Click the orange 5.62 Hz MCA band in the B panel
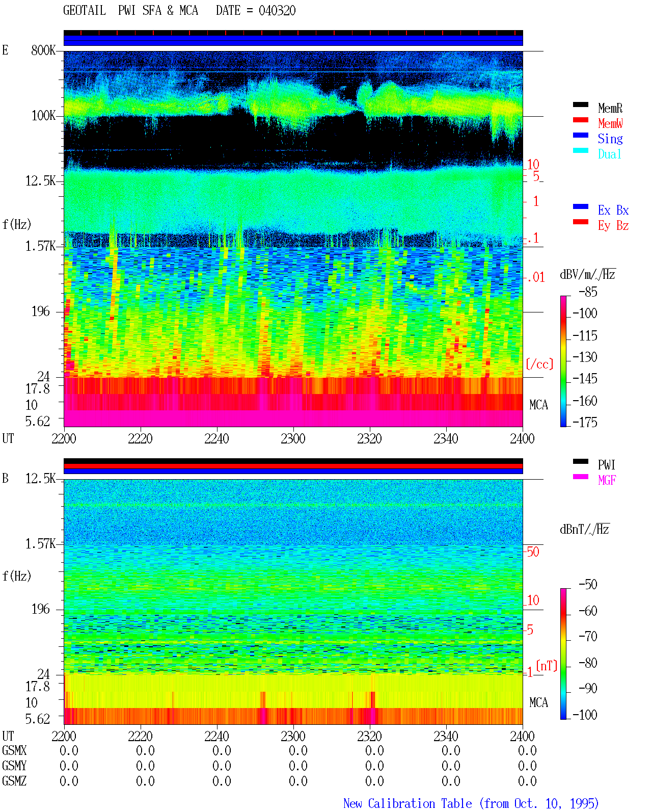The height and width of the screenshot is (812, 652). 293,716
